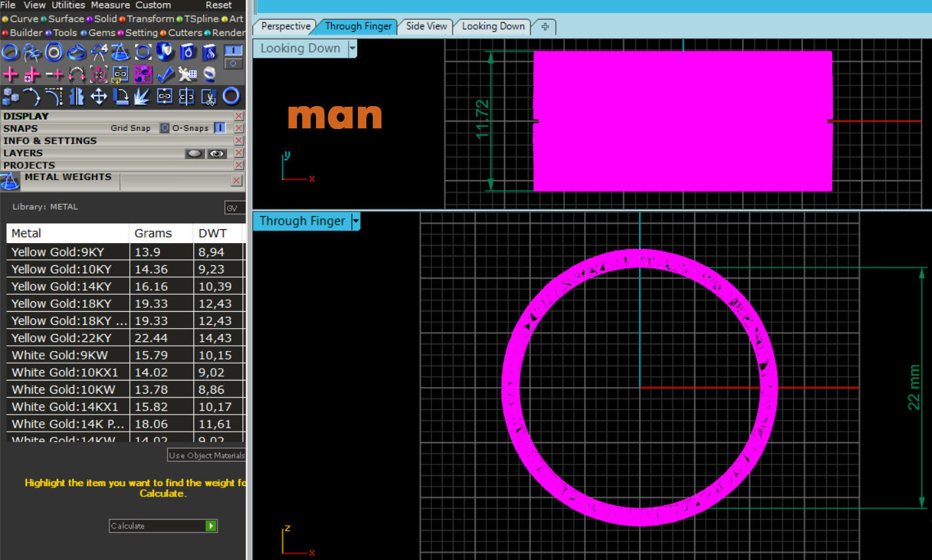Click the chain link with yellow arrow icon

point(121,74)
